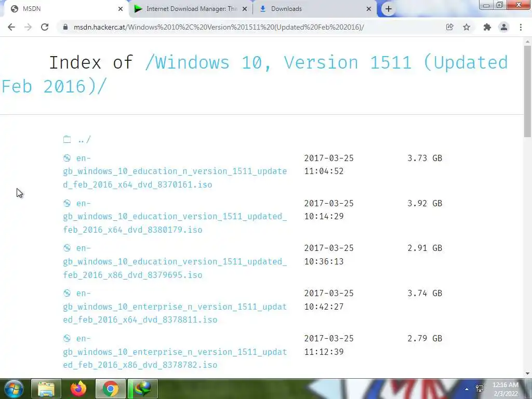Screen dimensions: 532x399
Task: Click disc icon of dvd_8380179.iso
Action: [67, 203]
